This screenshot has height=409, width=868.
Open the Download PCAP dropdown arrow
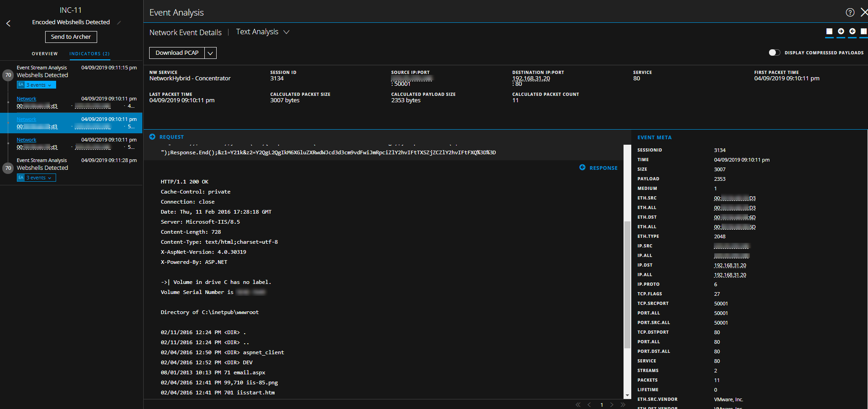210,53
